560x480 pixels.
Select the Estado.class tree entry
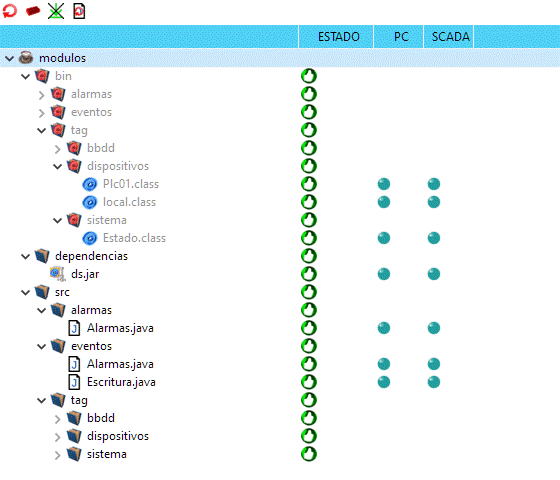click(134, 238)
